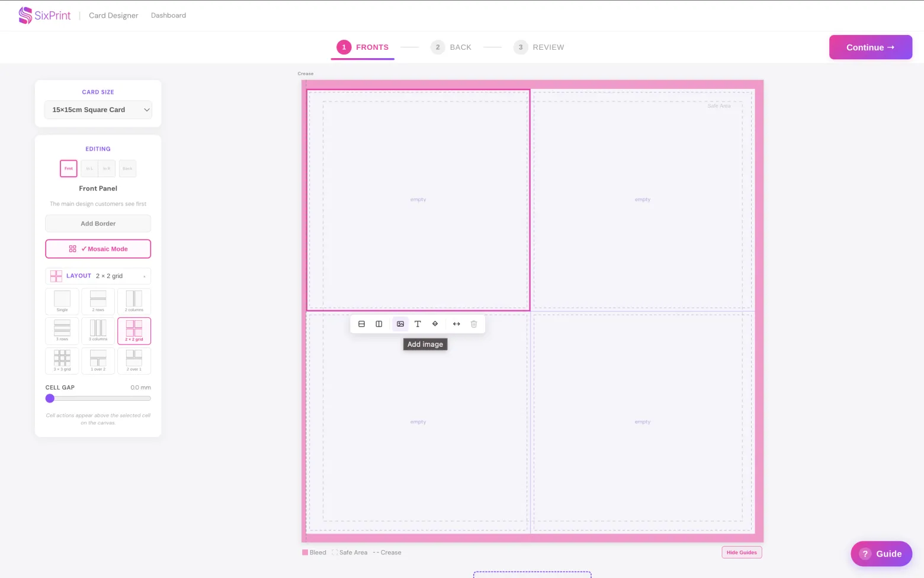The image size is (924, 578).
Task: Hide the canvas guides
Action: point(742,553)
